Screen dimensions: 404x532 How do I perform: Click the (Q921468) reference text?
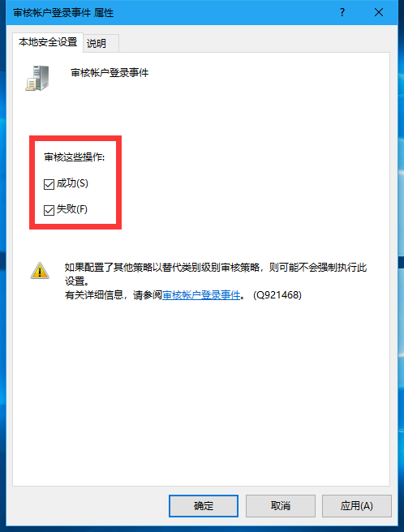pyautogui.click(x=277, y=295)
